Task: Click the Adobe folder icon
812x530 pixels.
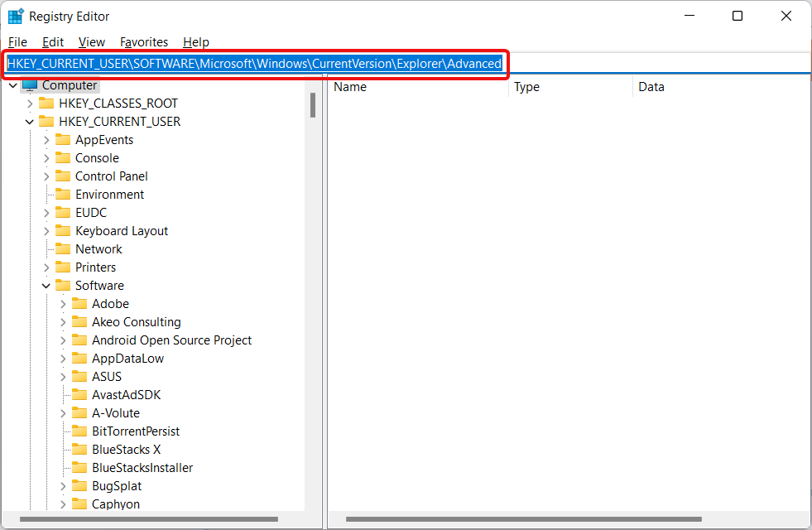Action: pos(79,304)
